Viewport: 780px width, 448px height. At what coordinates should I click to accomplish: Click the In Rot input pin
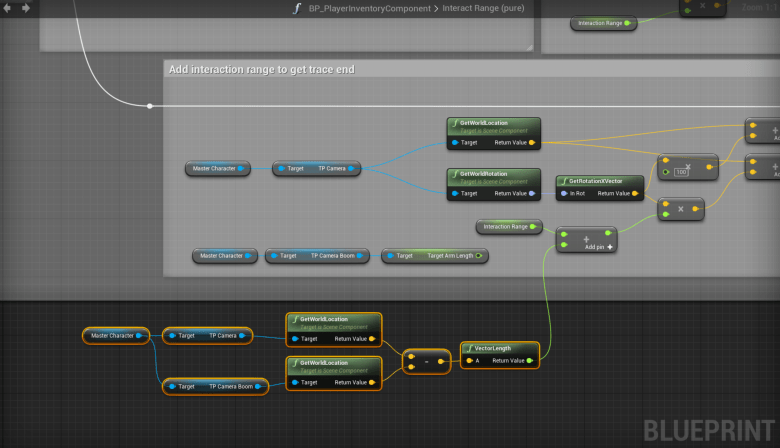tap(563, 193)
